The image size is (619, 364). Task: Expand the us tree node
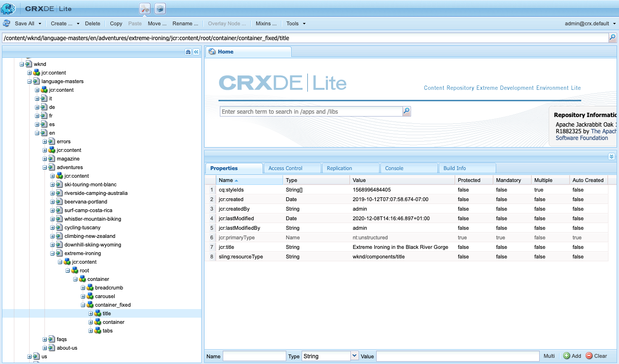(29, 356)
